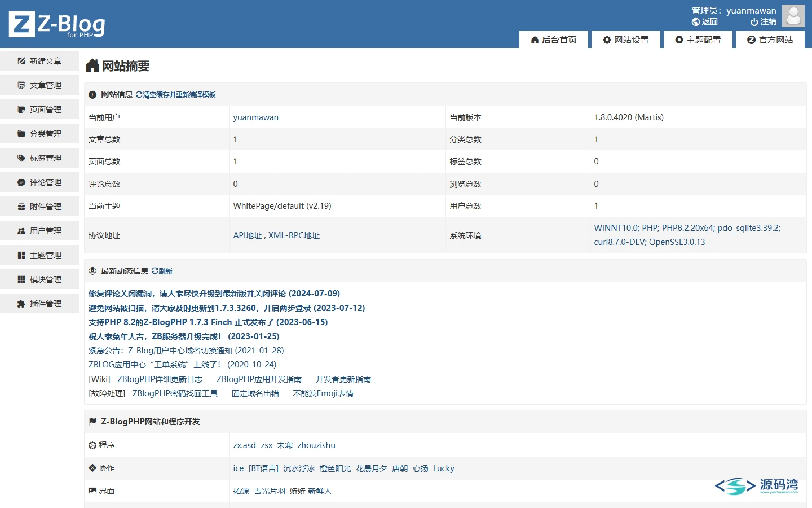The image size is (812, 508).
Task: Open the ZBlogPHP详细更新日志 wiki link
Action: (x=160, y=379)
